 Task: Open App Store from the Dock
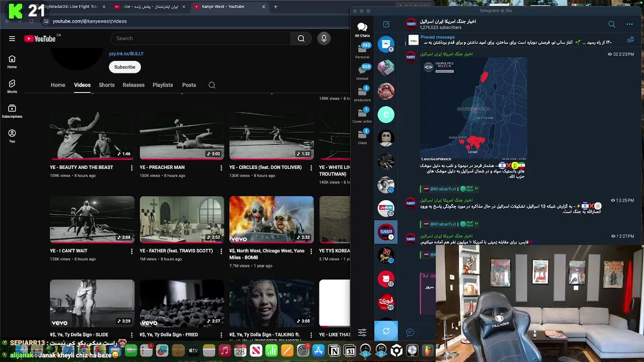pyautogui.click(x=318, y=351)
